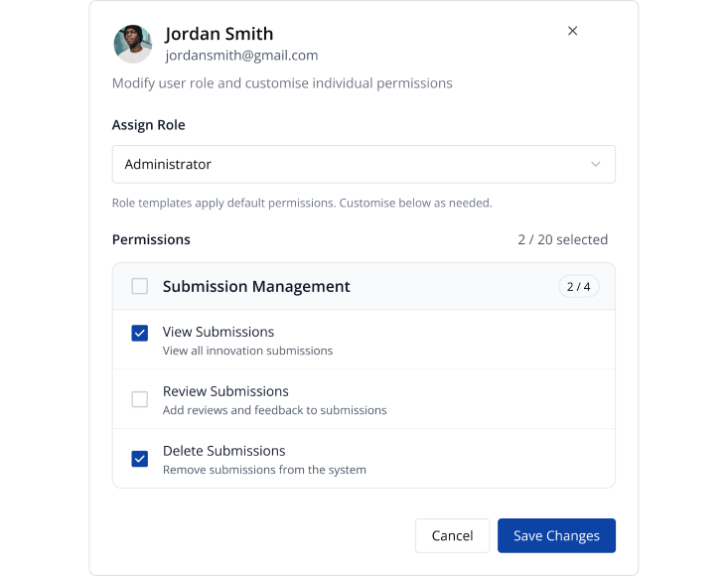Uncheck the Delete Submissions checkbox
This screenshot has height=576, width=728.
coord(140,459)
